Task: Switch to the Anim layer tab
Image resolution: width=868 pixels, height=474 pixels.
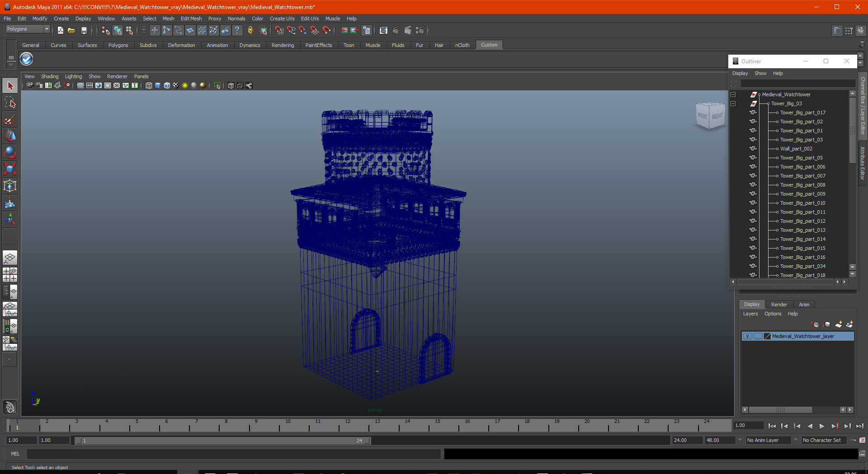Action: (804, 305)
